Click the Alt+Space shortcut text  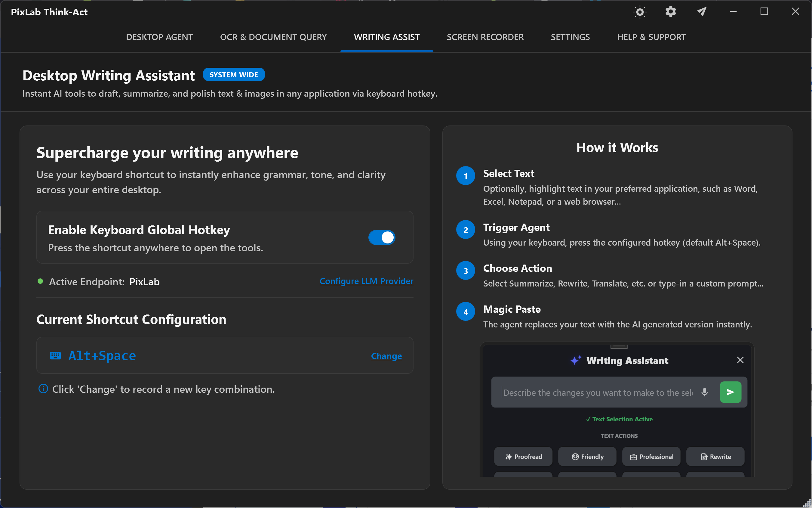(x=102, y=355)
